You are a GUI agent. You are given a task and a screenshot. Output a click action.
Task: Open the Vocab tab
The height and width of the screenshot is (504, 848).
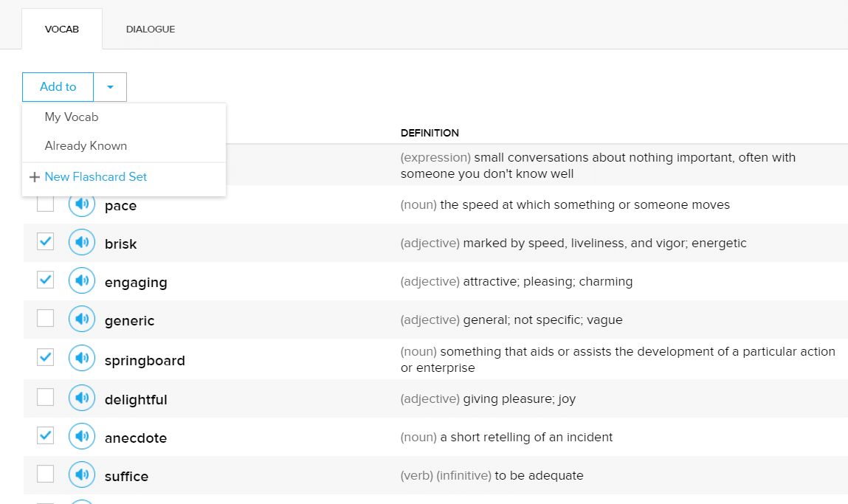[x=62, y=30]
